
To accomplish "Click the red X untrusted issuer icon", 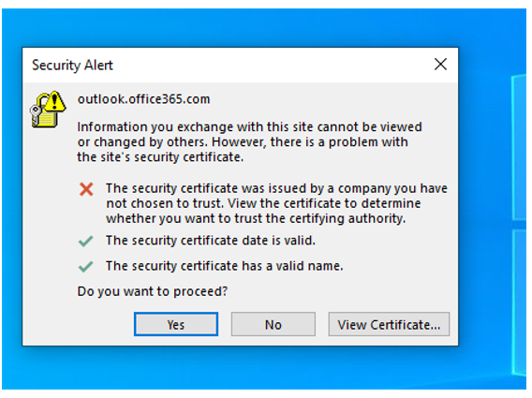I will pos(86,189).
